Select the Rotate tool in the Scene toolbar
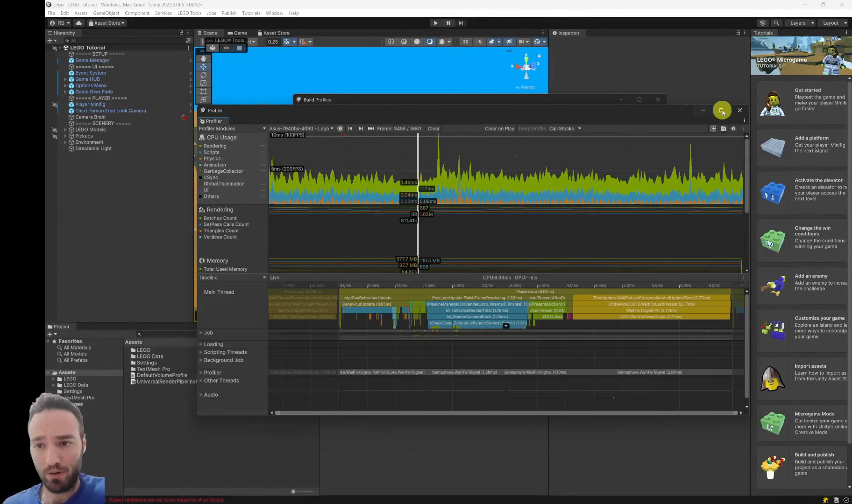852x504 pixels. 204,75
